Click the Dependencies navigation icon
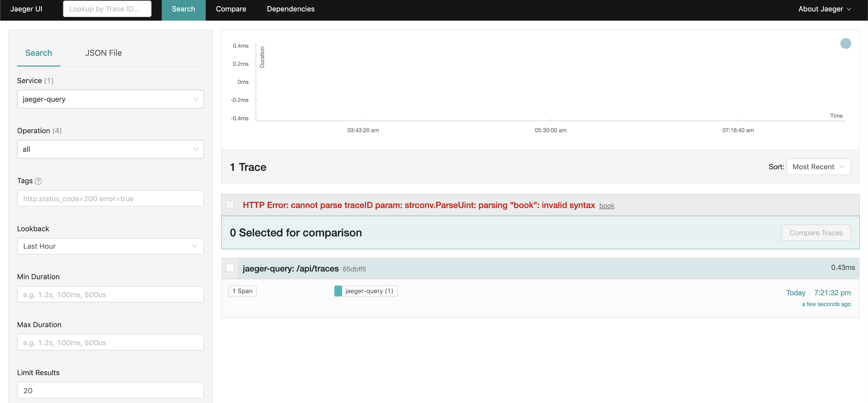Image resolution: width=868 pixels, height=403 pixels. (x=290, y=8)
